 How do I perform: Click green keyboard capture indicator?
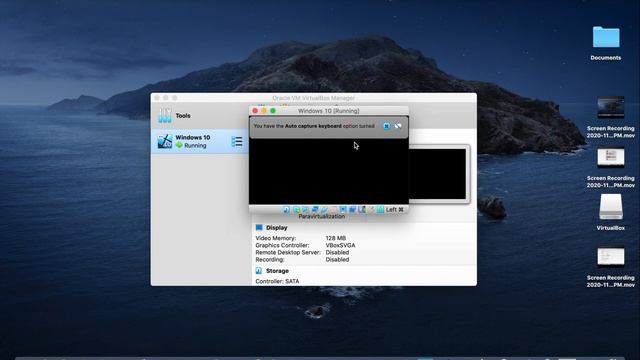[380, 209]
